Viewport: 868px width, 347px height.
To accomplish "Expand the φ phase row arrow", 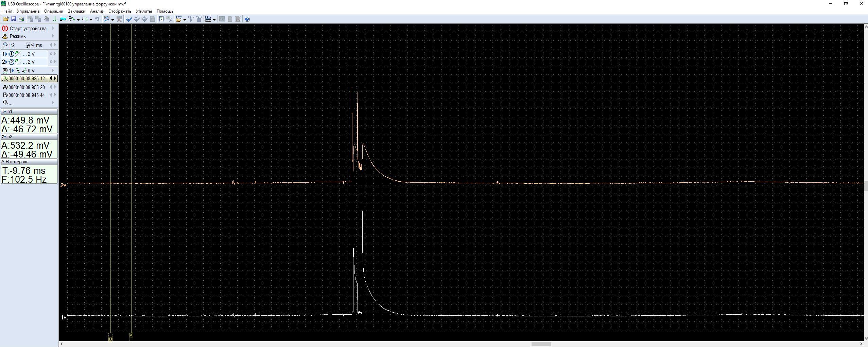I will 53,102.
